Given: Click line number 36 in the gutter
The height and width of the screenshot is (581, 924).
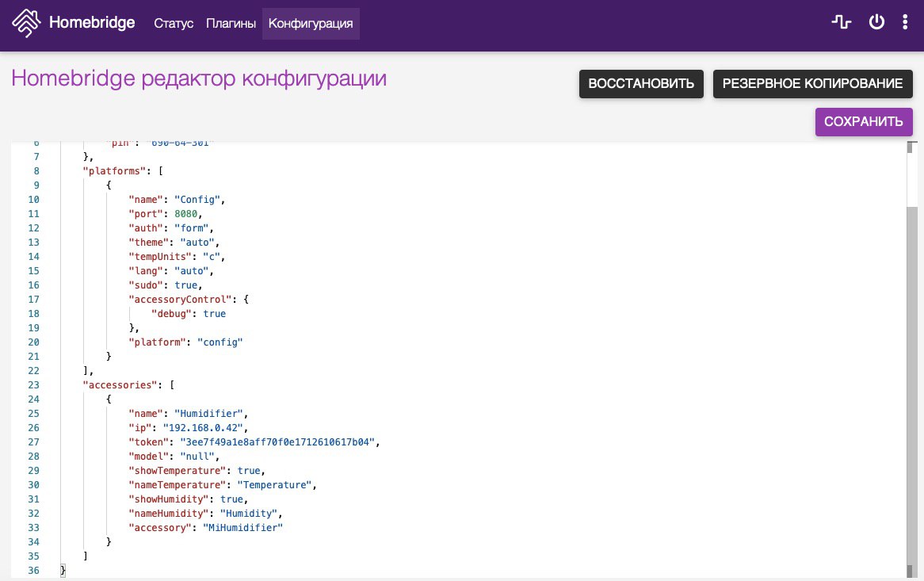Looking at the screenshot, I should pos(33,571).
